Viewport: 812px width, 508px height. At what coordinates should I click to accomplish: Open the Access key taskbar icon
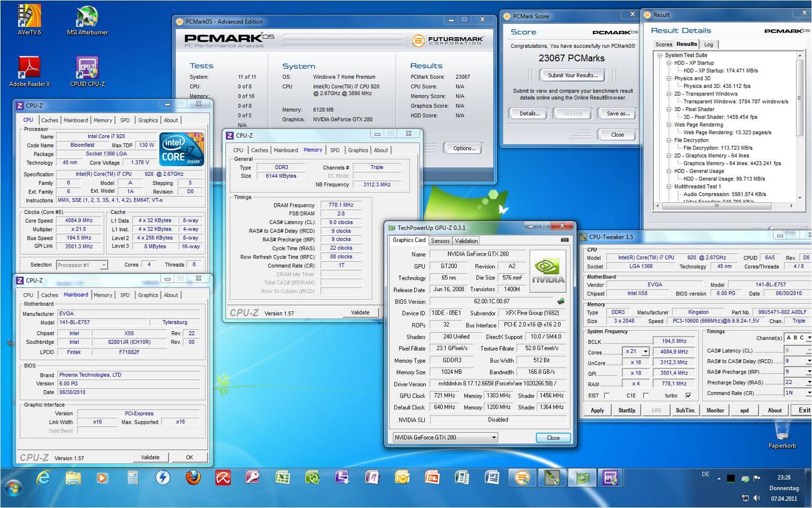pos(252,478)
